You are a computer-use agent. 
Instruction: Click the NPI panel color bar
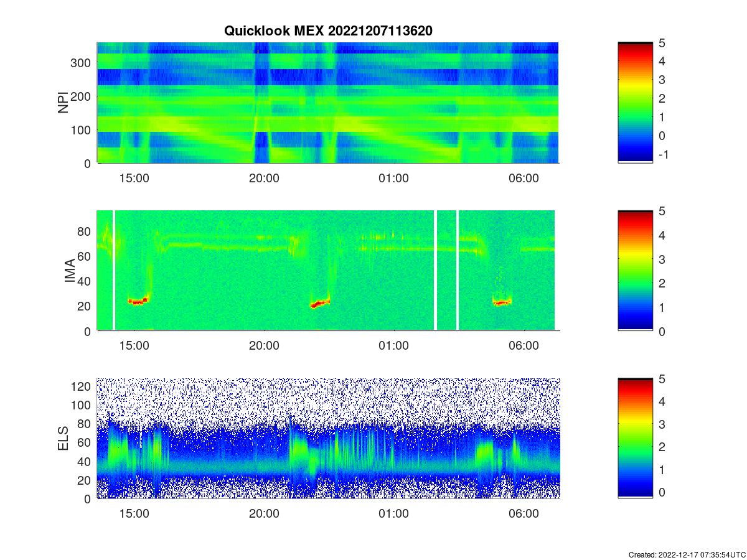tap(635, 103)
